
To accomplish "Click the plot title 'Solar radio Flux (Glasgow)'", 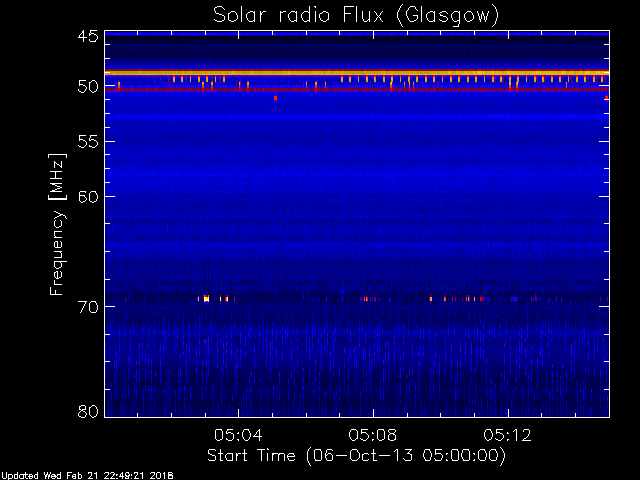I will point(356,16).
